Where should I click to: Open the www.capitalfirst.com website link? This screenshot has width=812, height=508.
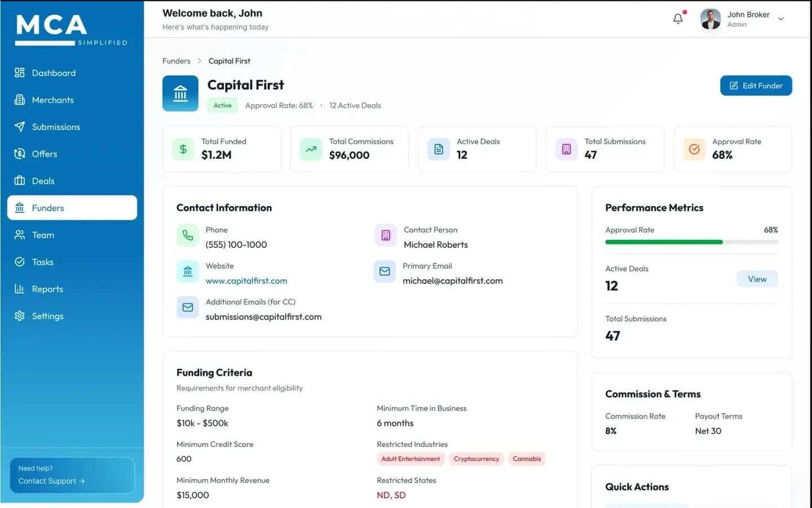(x=246, y=281)
